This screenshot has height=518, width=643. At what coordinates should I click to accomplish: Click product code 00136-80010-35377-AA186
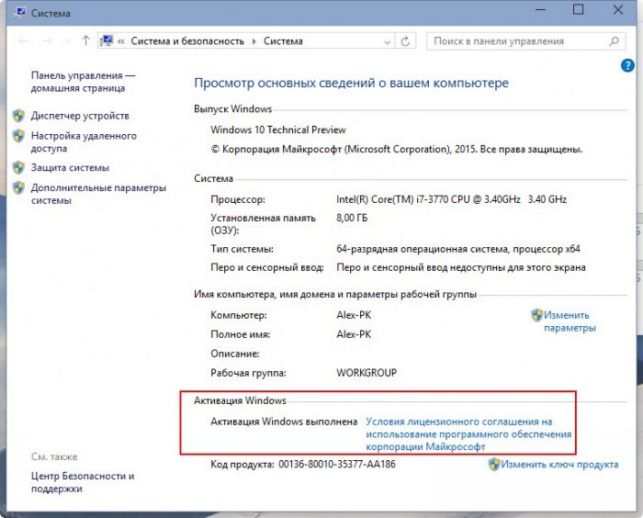pos(337,464)
